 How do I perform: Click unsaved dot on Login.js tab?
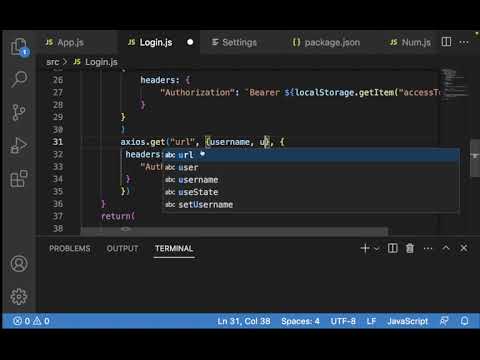click(190, 42)
